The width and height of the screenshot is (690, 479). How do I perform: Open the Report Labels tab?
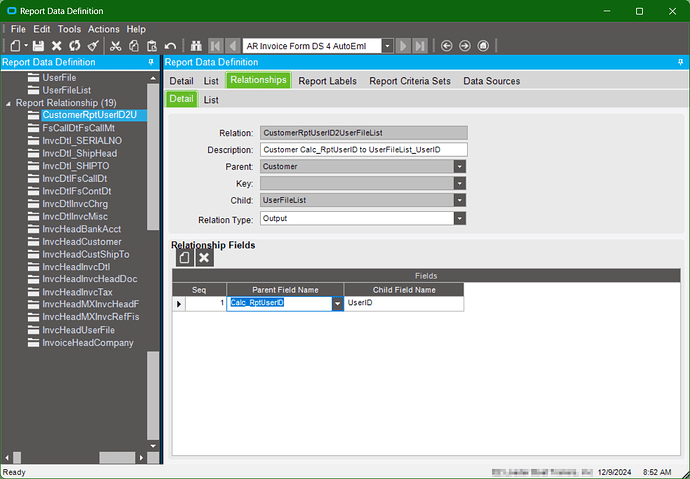click(x=327, y=81)
